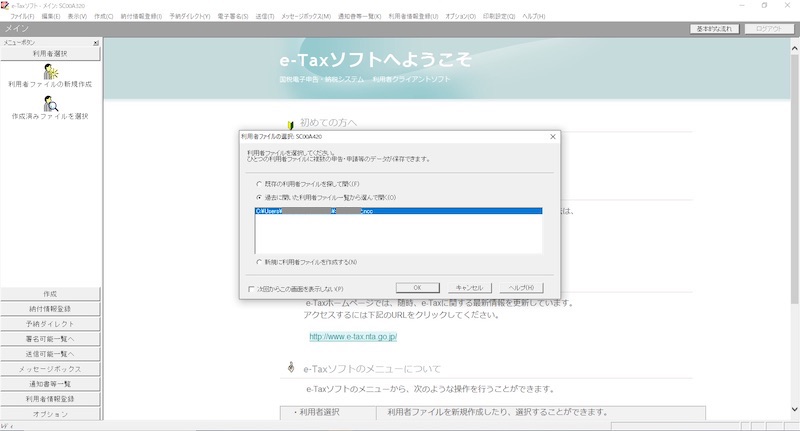The height and width of the screenshot is (431, 800).
Task: Confirm the dialog with OK
Action: point(417,288)
